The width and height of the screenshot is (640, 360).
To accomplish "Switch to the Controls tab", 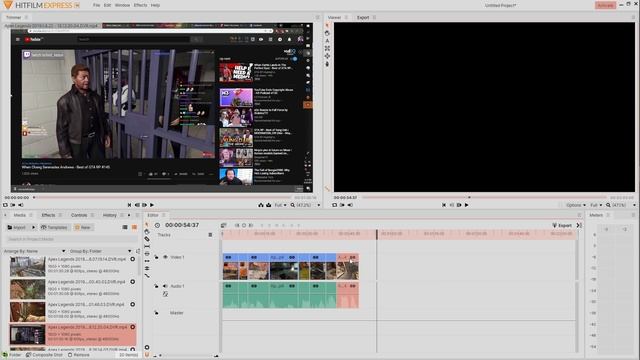I will pos(79,215).
